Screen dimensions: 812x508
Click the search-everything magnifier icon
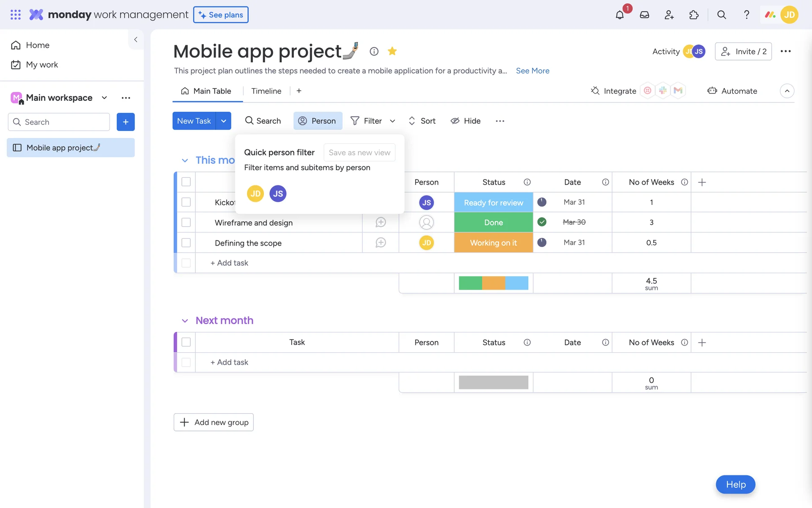pyautogui.click(x=721, y=15)
